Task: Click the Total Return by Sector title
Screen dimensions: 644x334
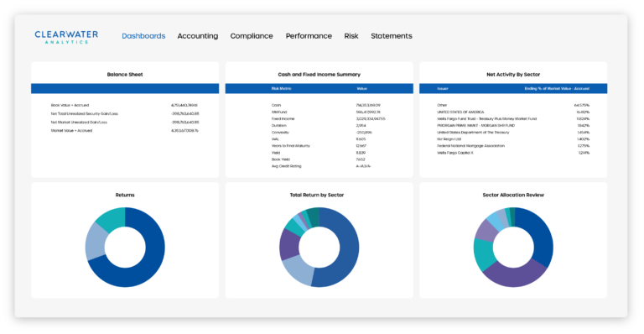Action: [317, 195]
